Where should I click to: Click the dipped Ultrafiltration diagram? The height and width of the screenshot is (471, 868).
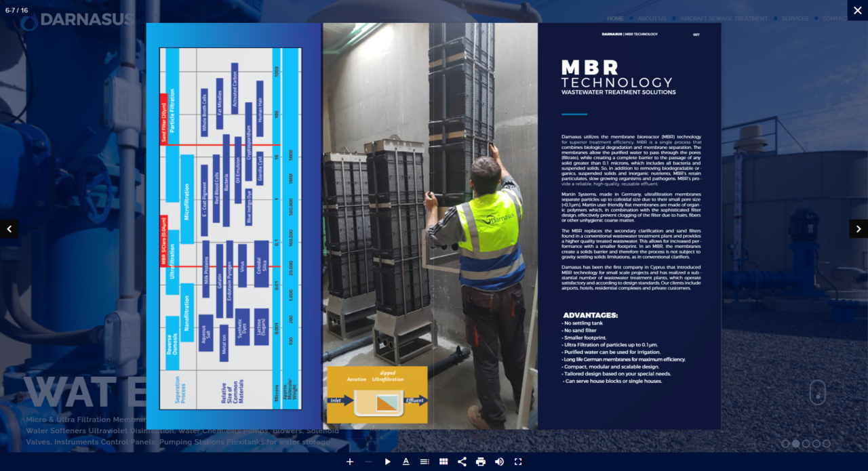(377, 395)
